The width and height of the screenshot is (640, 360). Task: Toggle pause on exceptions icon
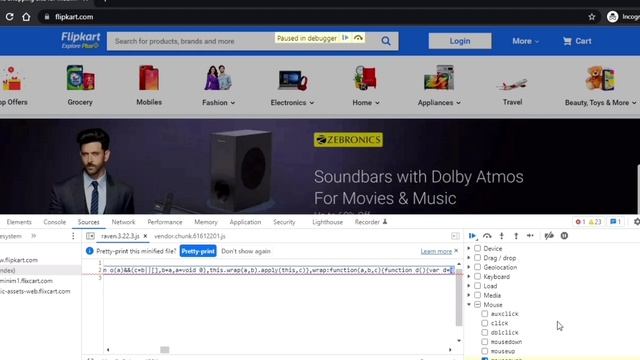564,236
